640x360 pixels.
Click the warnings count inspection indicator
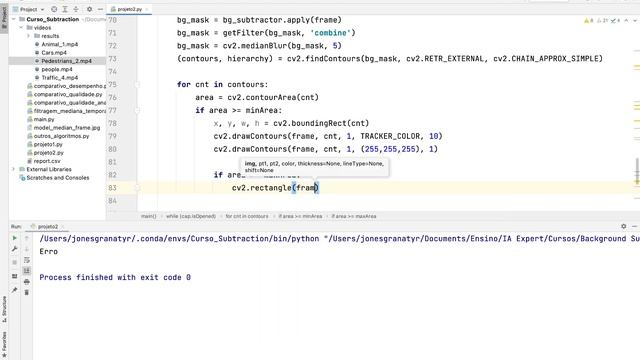tap(589, 20)
